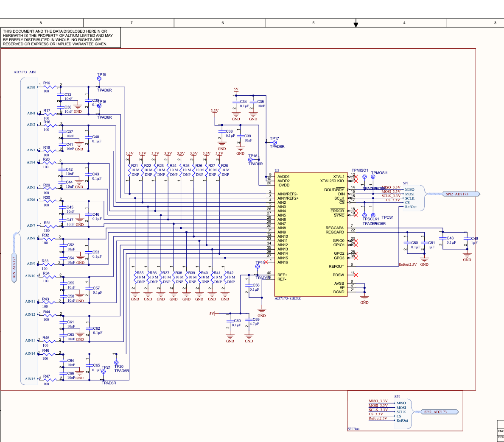Screen dimensions: 504x442
Task: Select resistor R42 pull-down
Action: pyautogui.click(x=225, y=277)
